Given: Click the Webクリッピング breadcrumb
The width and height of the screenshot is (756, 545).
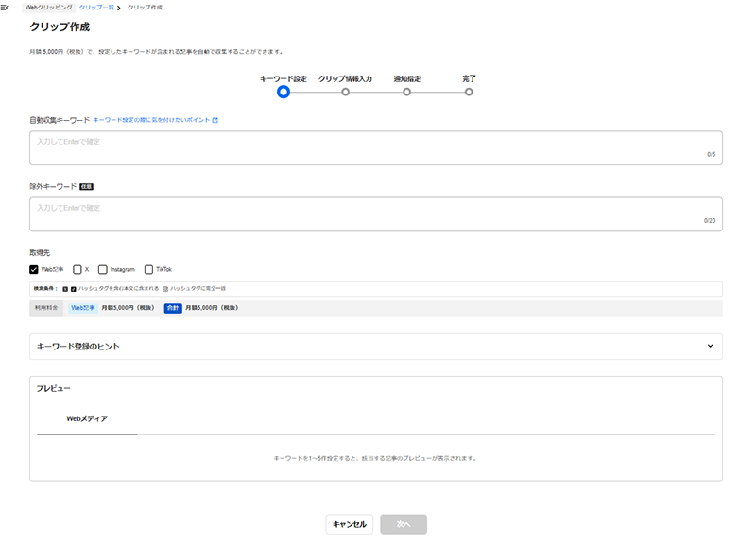Looking at the screenshot, I should pyautogui.click(x=49, y=8).
